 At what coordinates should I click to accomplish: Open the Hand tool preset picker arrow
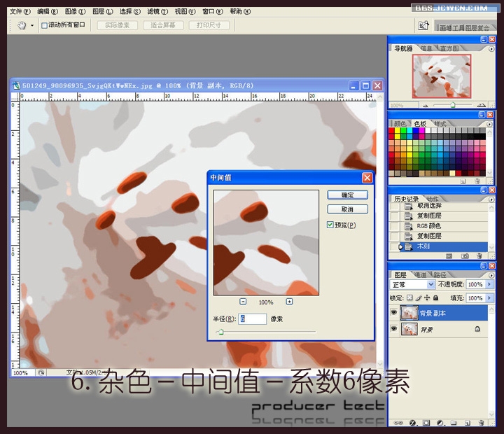32,25
